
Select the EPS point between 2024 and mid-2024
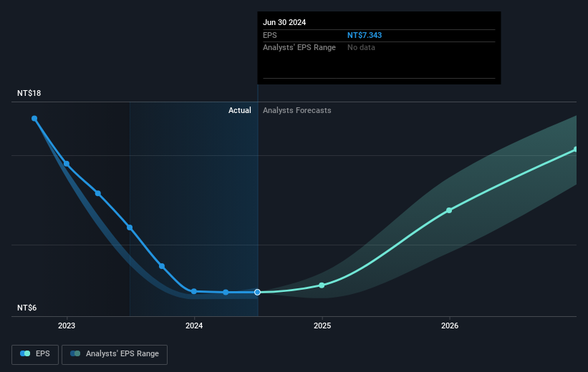coord(226,292)
